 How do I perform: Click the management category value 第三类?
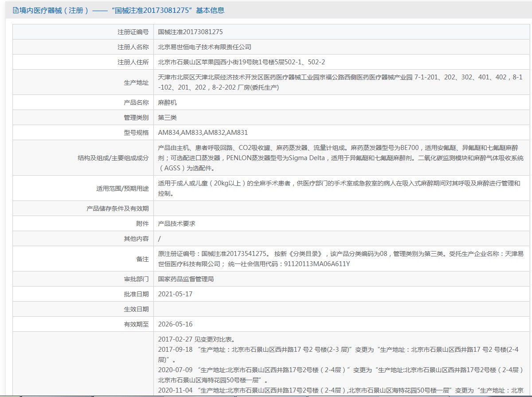[x=168, y=118]
